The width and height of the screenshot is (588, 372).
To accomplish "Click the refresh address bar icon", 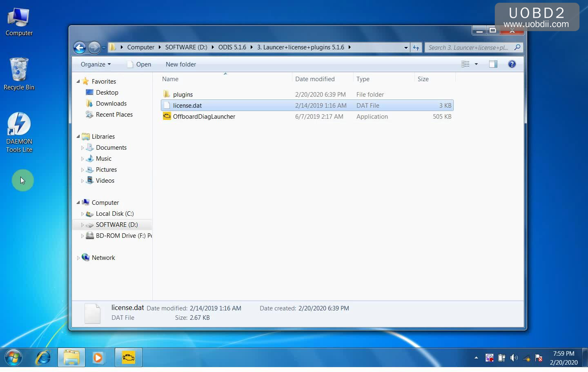I will tap(416, 48).
